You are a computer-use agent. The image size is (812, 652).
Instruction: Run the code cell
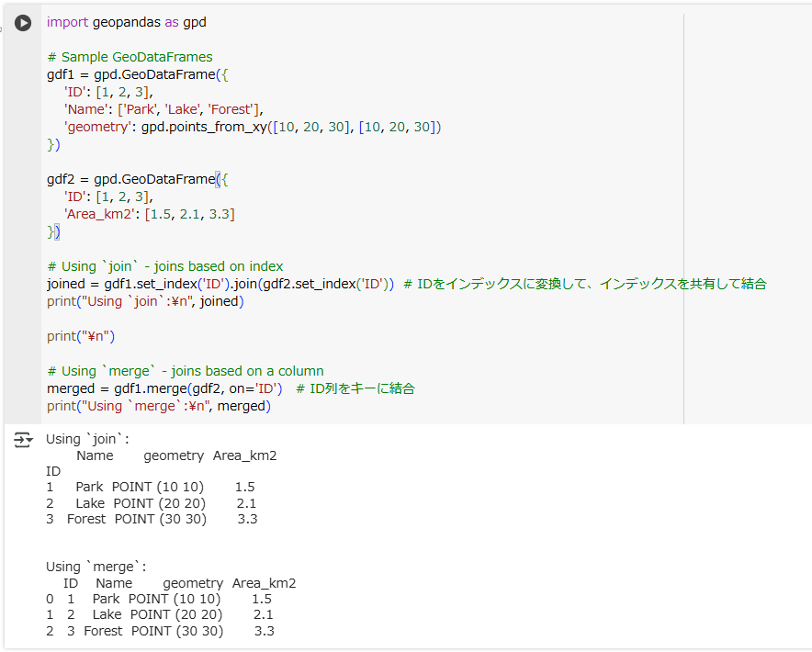coord(23,23)
